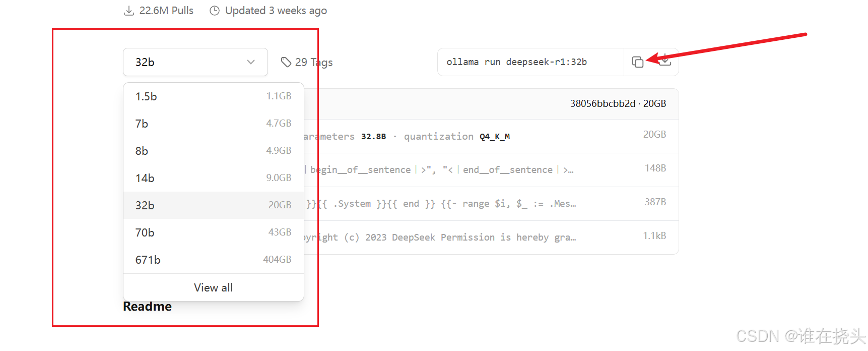Click View all in the dropdown
The image size is (868, 351).
[x=214, y=287]
